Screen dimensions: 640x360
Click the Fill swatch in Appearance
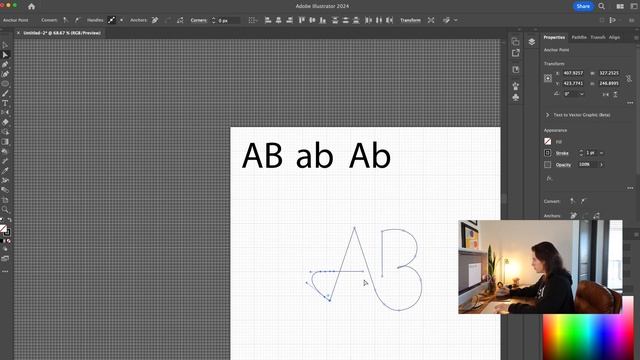coord(548,142)
